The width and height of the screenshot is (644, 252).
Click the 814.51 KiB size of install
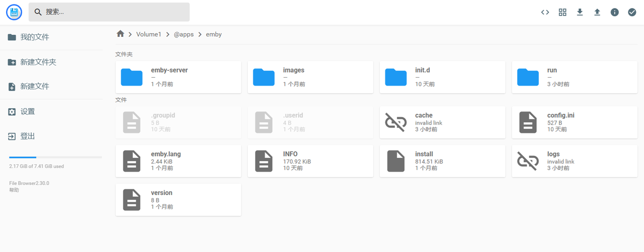coord(429,162)
